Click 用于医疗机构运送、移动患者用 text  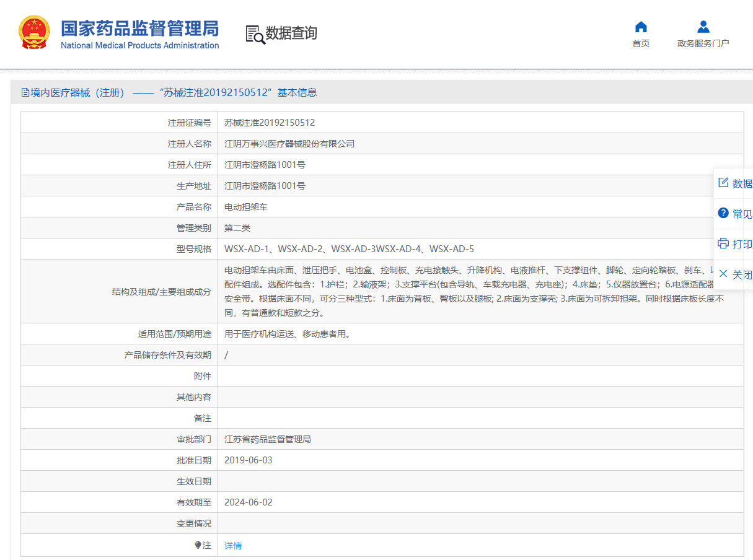click(x=288, y=334)
